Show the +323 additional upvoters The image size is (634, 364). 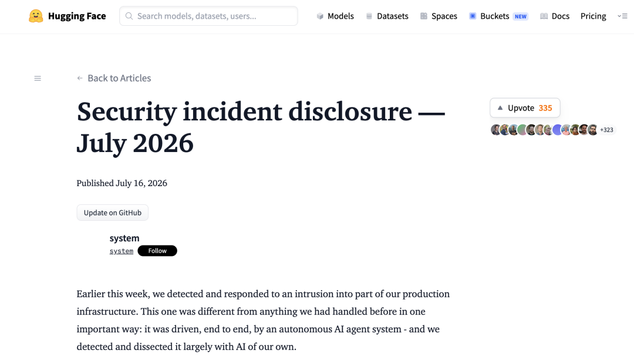tap(606, 130)
